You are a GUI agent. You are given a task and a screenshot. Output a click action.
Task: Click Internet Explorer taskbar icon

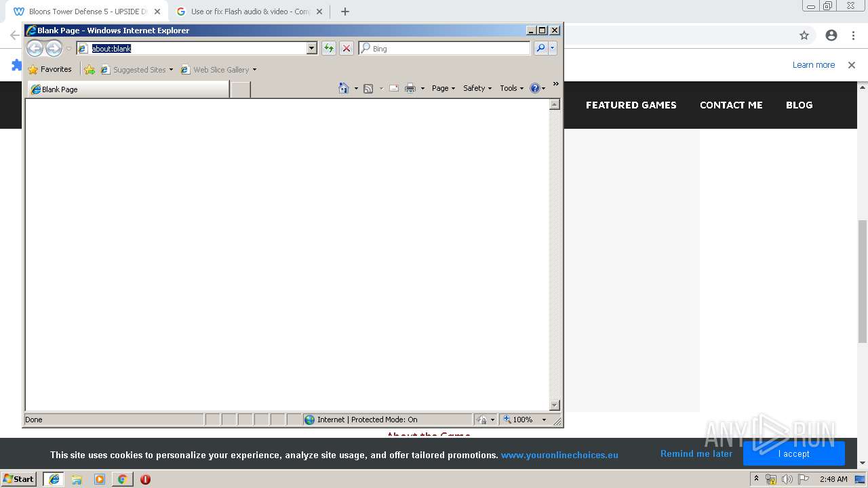coord(54,479)
